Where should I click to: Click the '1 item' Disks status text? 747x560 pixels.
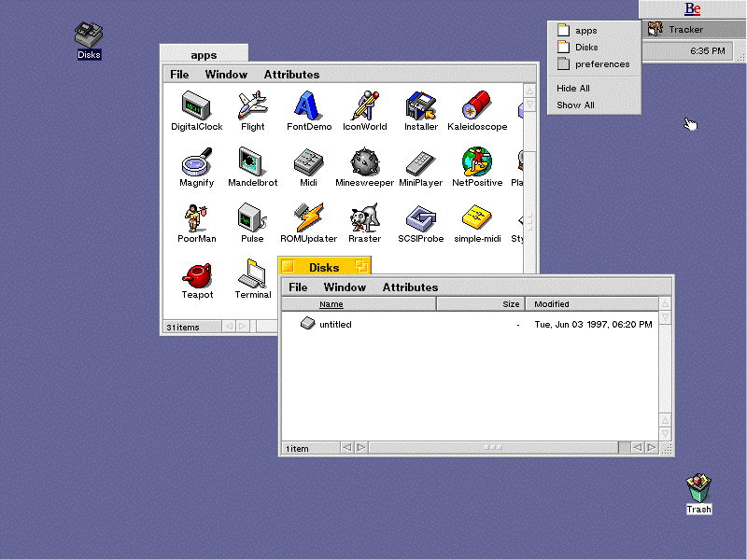[x=297, y=449]
